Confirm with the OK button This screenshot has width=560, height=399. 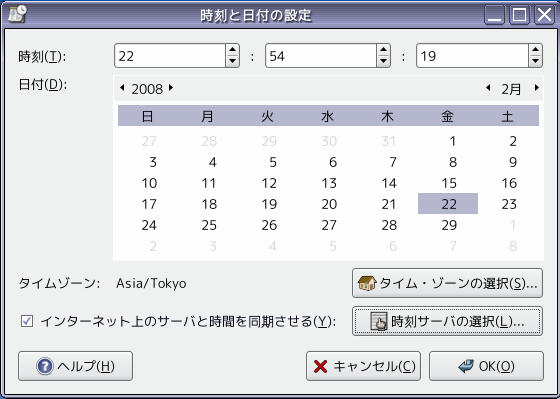[486, 366]
